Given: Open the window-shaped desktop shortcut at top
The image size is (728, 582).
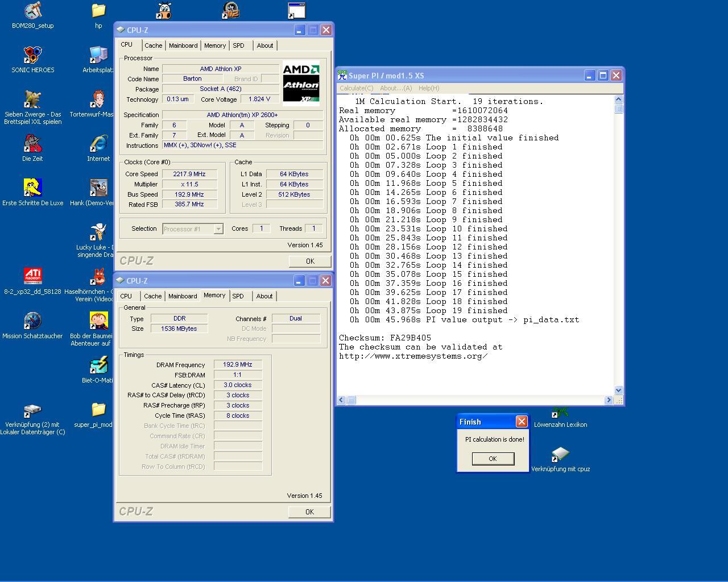Looking at the screenshot, I should (296, 10).
